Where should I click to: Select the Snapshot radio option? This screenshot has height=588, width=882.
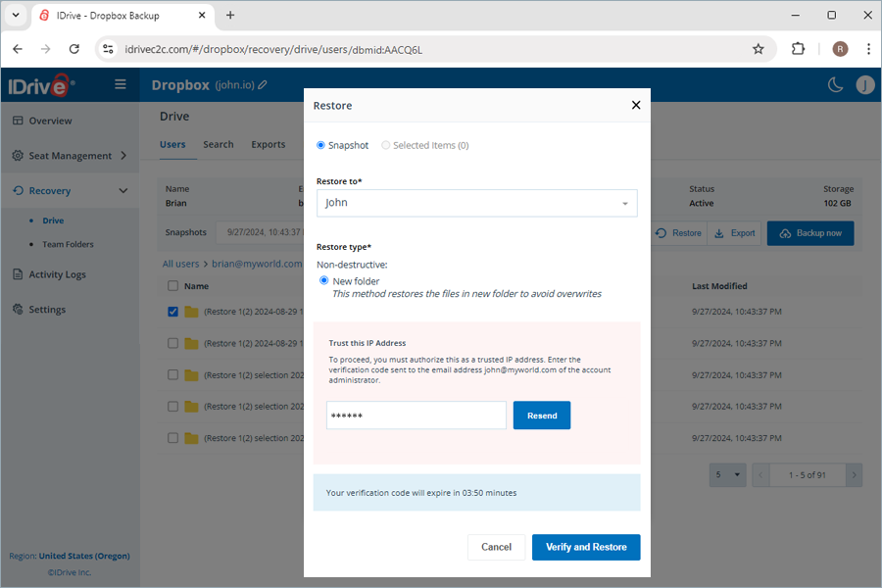320,145
